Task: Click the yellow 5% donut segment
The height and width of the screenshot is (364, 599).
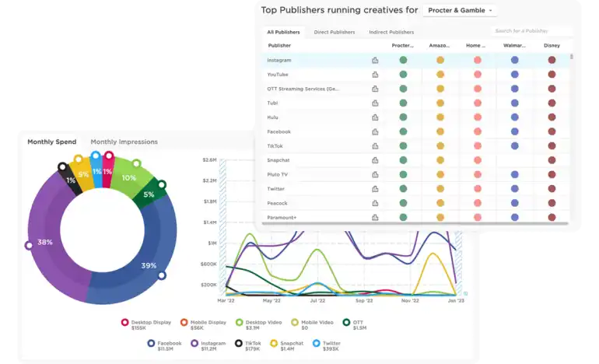Action: coord(83,175)
